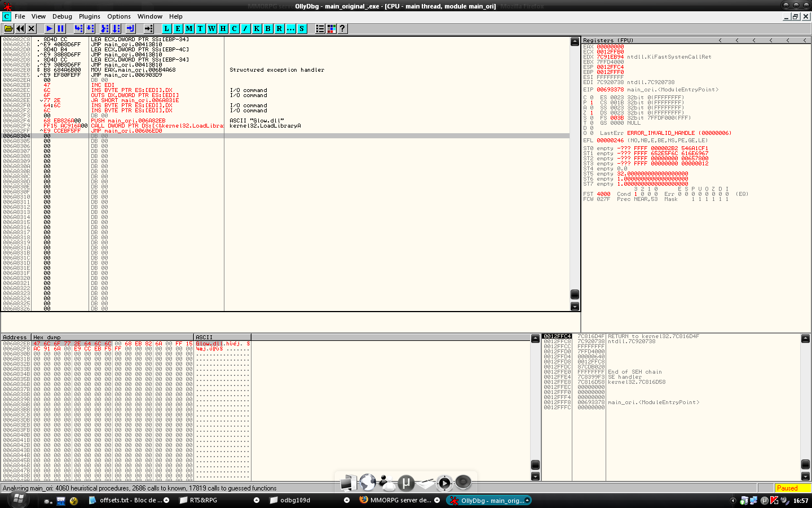Open Executable modules with E button

click(178, 29)
